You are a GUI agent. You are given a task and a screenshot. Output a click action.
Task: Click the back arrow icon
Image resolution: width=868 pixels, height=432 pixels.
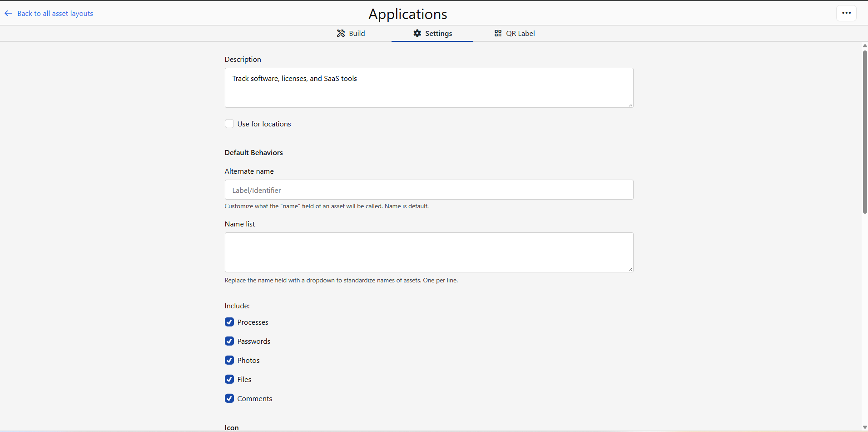pyautogui.click(x=8, y=13)
